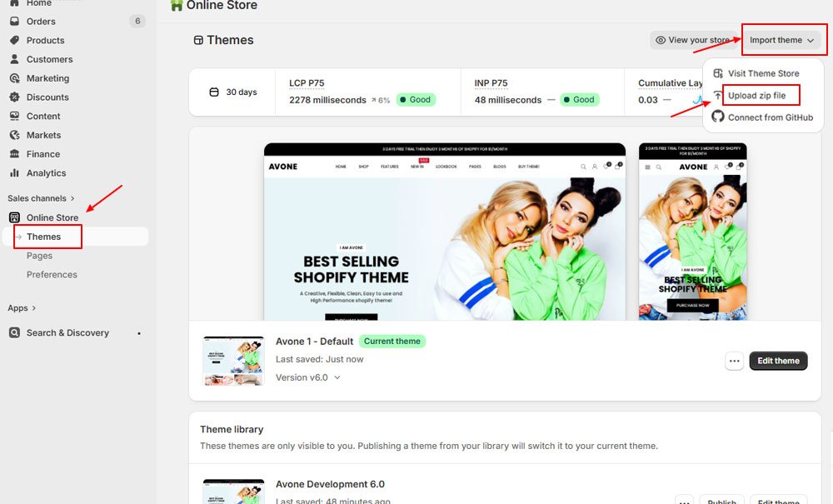Click the Orders icon in sidebar
This screenshot has width=833, height=504.
click(14, 21)
